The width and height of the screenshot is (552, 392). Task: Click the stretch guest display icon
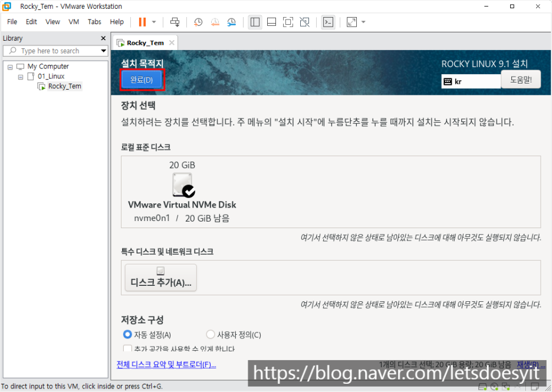[x=351, y=22]
